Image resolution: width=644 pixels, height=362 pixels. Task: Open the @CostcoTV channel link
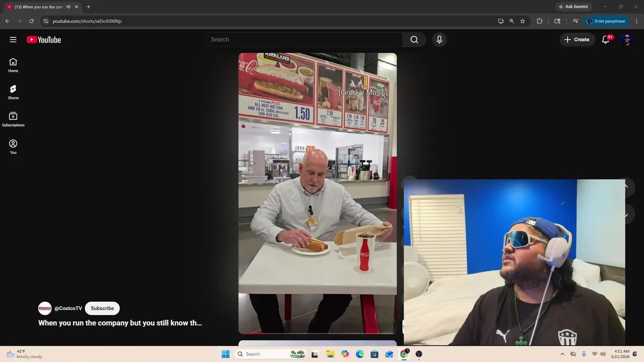pos(68,308)
